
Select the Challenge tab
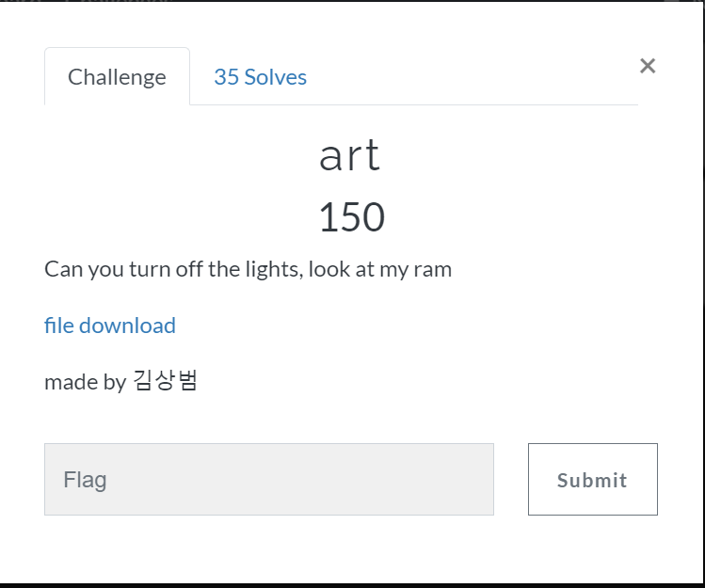point(117,77)
